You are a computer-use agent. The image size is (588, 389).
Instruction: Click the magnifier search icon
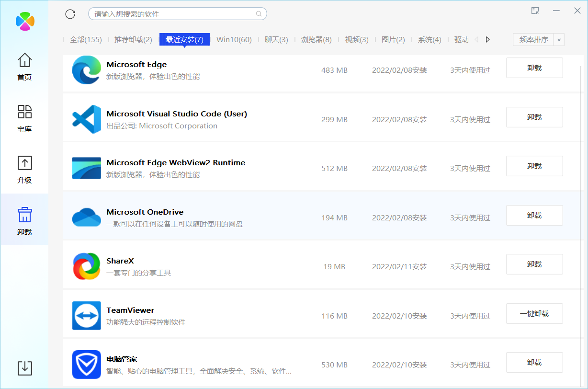(x=259, y=14)
